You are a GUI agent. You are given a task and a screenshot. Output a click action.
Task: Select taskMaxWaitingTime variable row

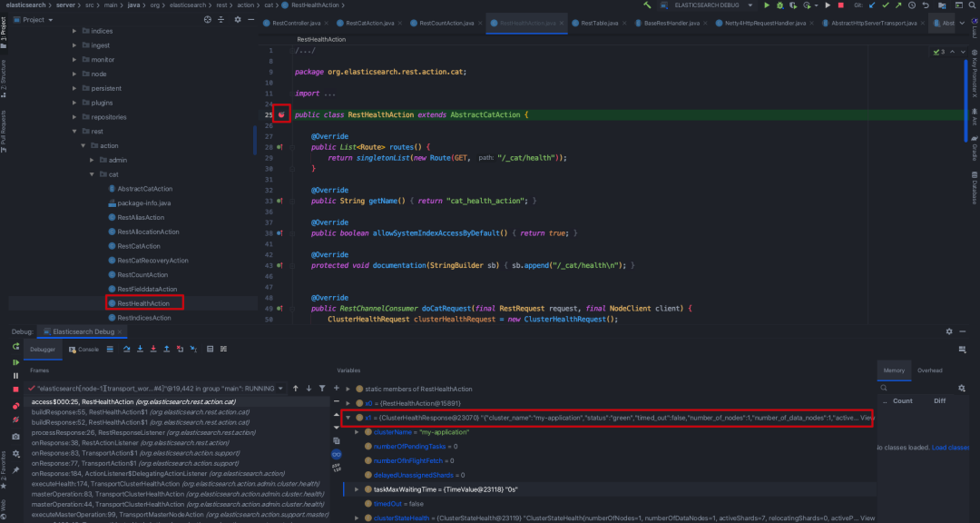610,489
